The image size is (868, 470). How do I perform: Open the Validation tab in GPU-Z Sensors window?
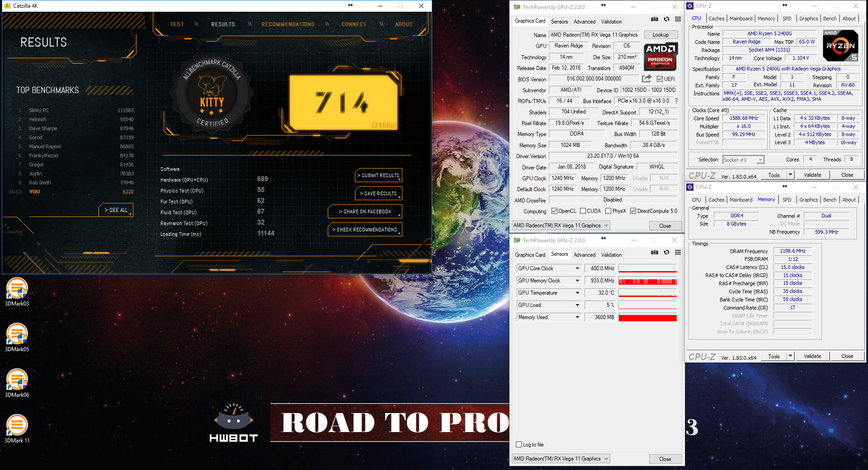(611, 255)
